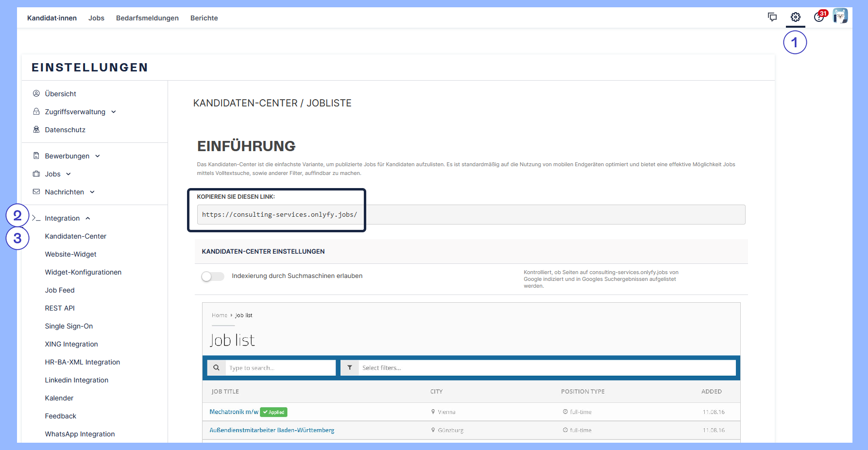868x450 pixels.
Task: Click the Datenschutz sidebar icon
Action: click(36, 129)
